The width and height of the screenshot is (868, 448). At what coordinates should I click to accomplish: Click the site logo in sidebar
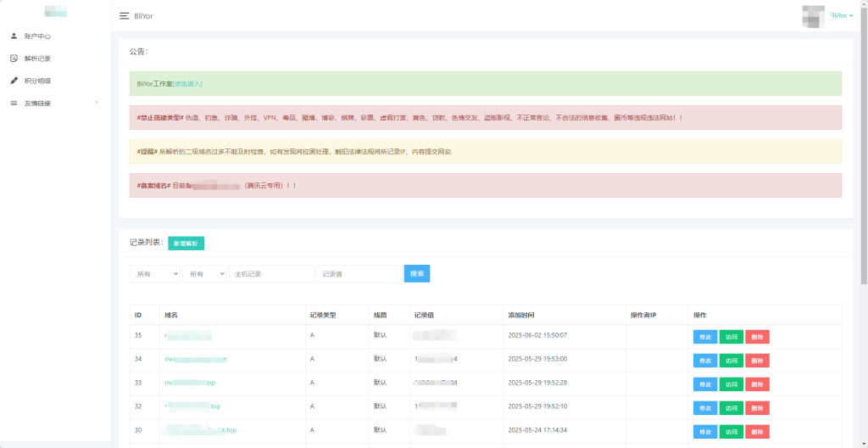pos(56,12)
